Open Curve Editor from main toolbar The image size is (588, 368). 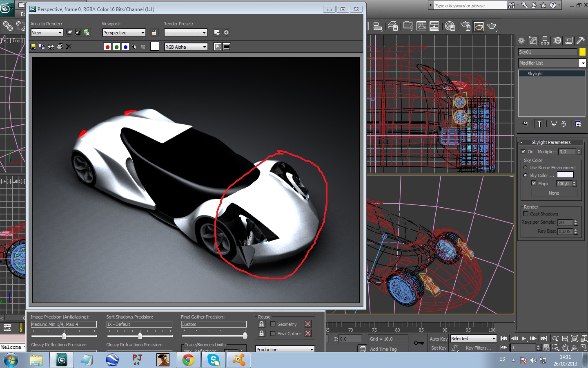[421, 27]
